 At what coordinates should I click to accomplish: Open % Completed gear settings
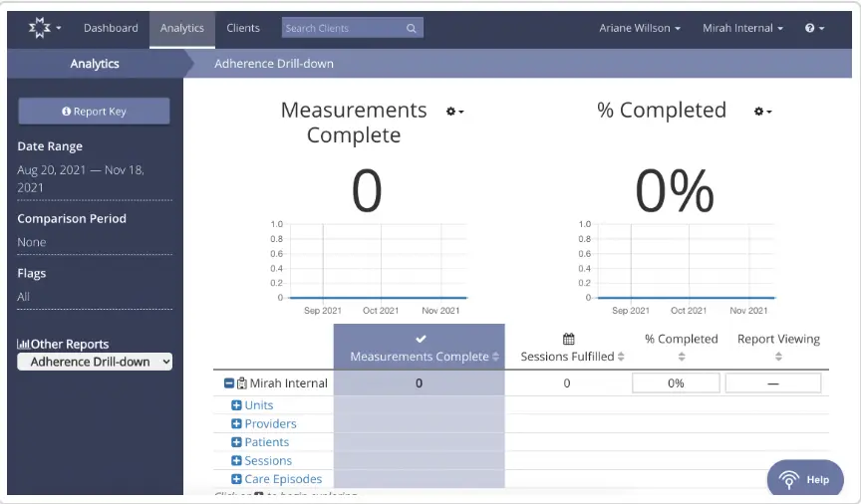762,112
